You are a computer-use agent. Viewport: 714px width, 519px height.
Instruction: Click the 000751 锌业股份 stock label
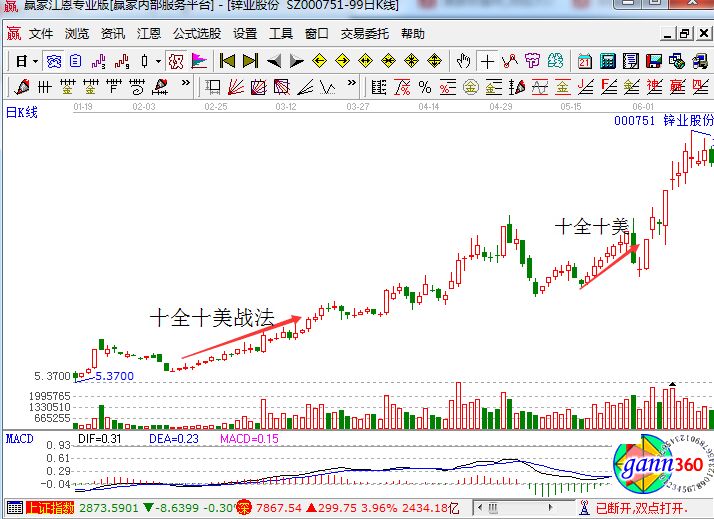click(x=661, y=120)
